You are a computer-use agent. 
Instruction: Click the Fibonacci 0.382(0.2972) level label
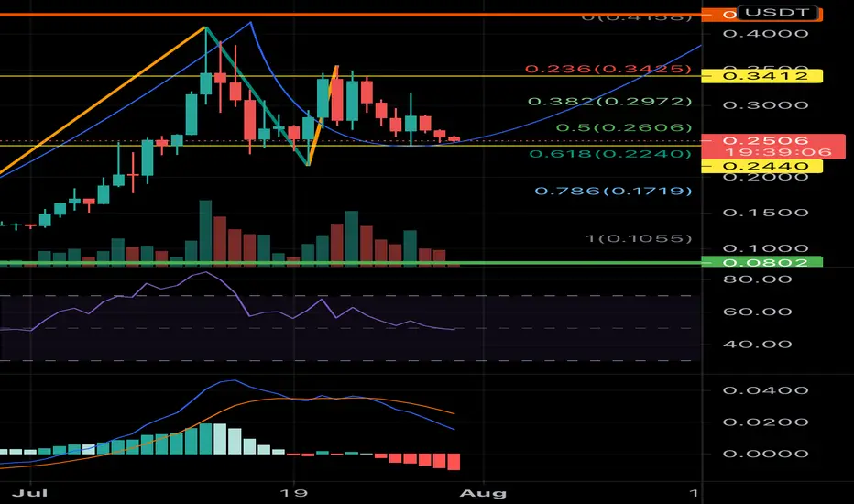[610, 102]
